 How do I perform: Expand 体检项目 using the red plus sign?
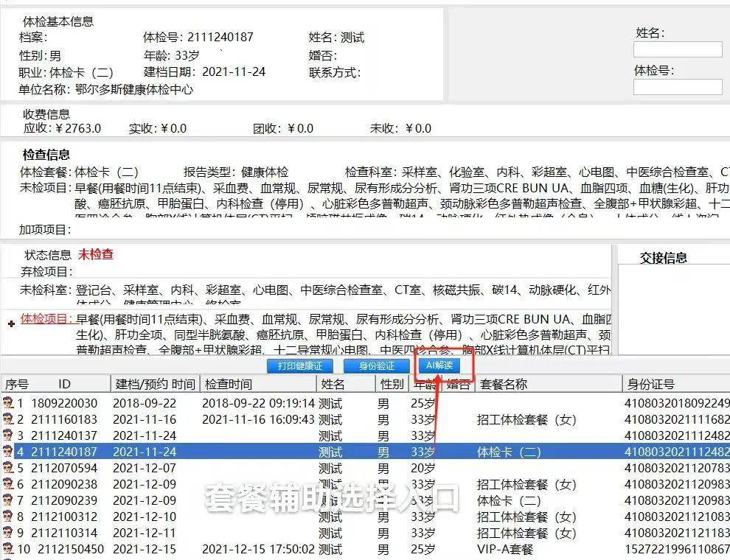coord(10,322)
